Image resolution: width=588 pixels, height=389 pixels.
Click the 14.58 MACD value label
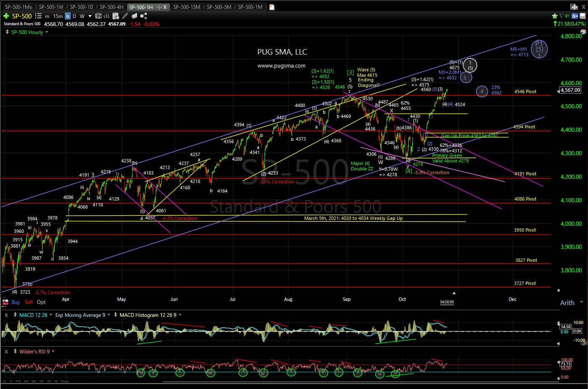[565, 326]
